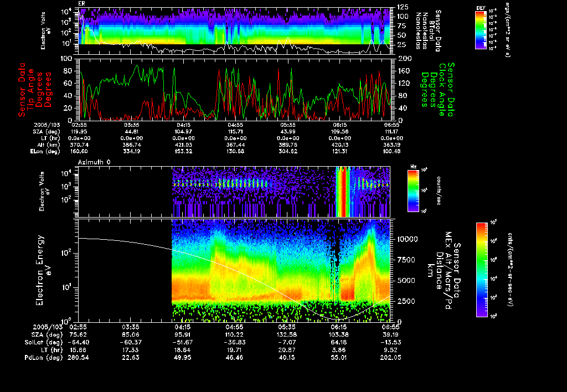Select the 'Azimuth 0' panel title
This screenshot has width=567, height=392.
point(94,162)
